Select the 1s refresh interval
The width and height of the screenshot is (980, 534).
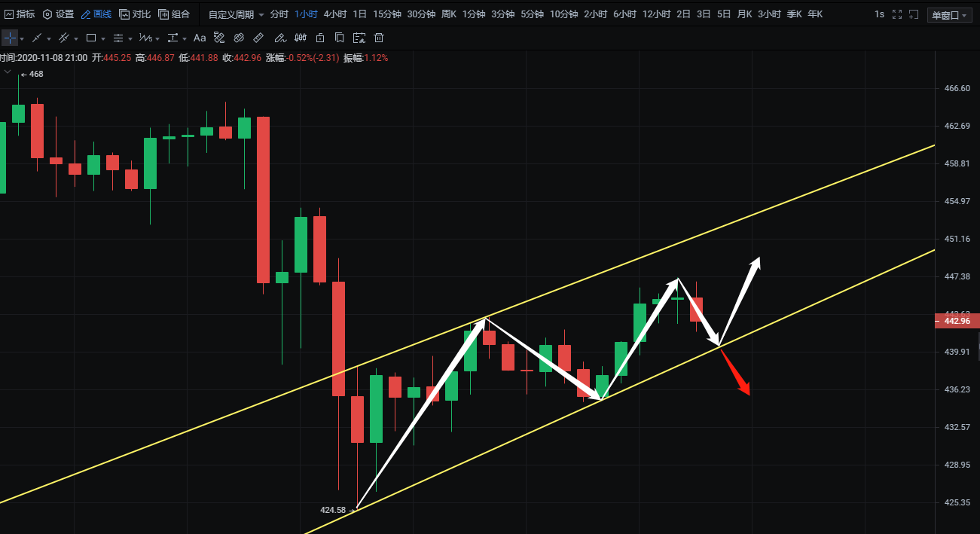[879, 14]
